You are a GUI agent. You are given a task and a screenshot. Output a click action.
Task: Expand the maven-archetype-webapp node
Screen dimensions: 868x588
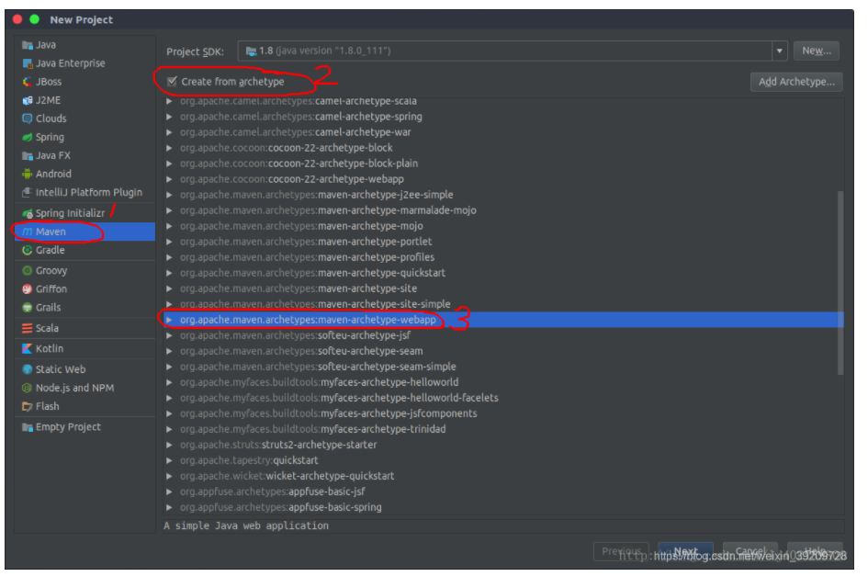[169, 321]
